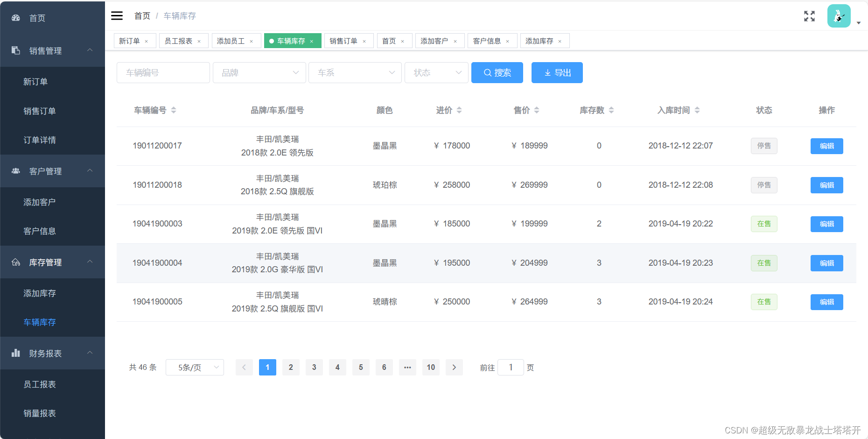Click 停售 tag for vehicle 19011200017
Image resolution: width=868 pixels, height=439 pixels.
764,146
